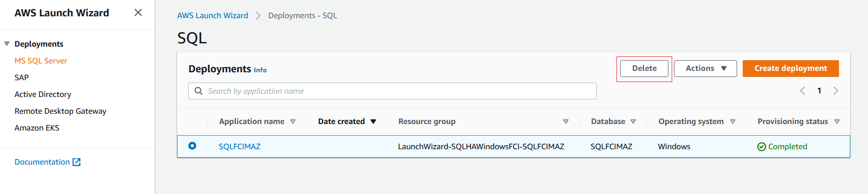868x194 pixels.
Task: Click the Database cell SQLFCIMAZ
Action: coord(611,146)
